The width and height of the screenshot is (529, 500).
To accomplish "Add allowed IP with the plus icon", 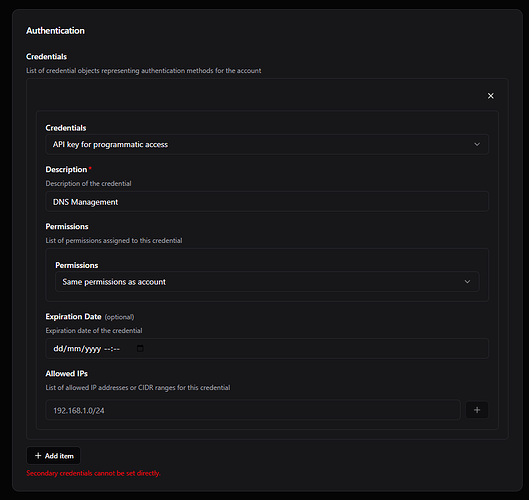I will click(x=477, y=410).
